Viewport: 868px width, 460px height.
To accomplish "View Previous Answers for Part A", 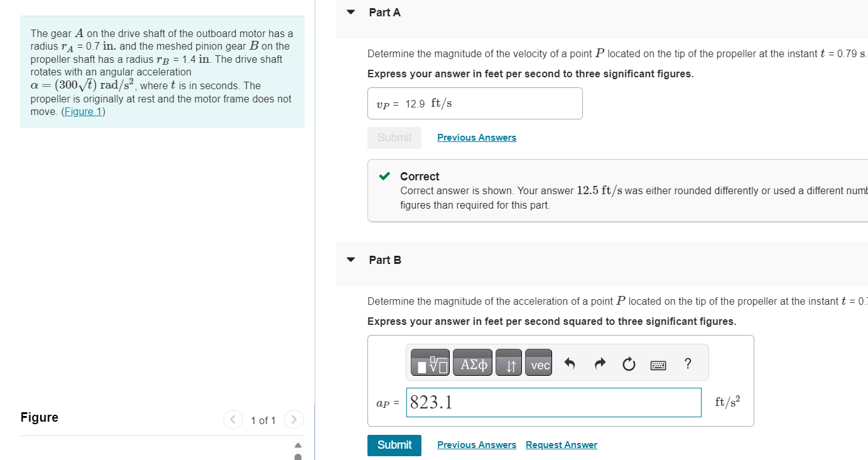I will click(x=476, y=137).
